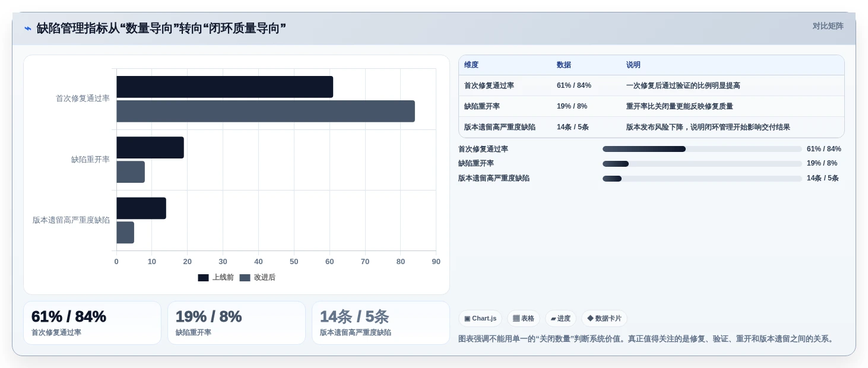
Task: Toggle the 上线前 legend entry
Action: pos(216,277)
